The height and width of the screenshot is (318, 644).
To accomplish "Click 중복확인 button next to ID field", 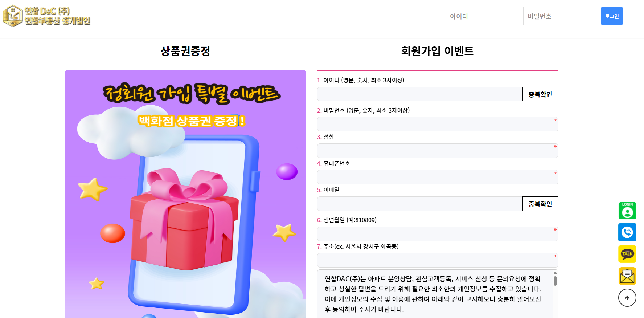I will (540, 94).
